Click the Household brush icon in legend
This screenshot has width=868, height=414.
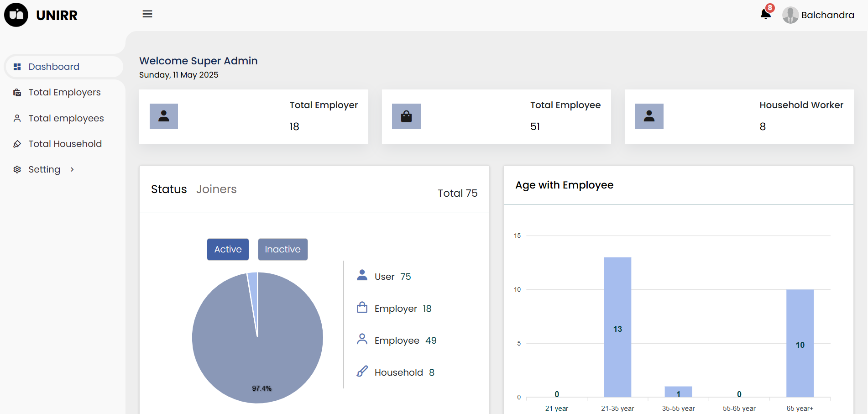[x=362, y=372]
